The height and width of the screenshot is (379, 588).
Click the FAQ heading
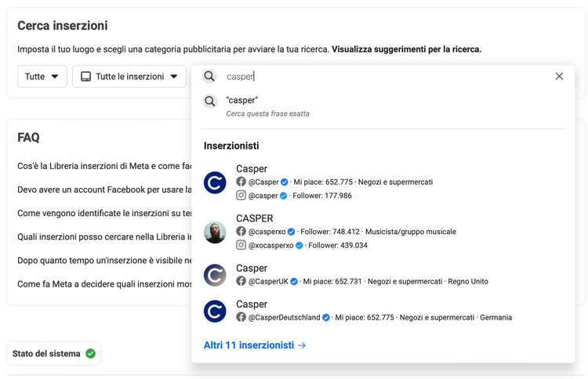click(28, 138)
